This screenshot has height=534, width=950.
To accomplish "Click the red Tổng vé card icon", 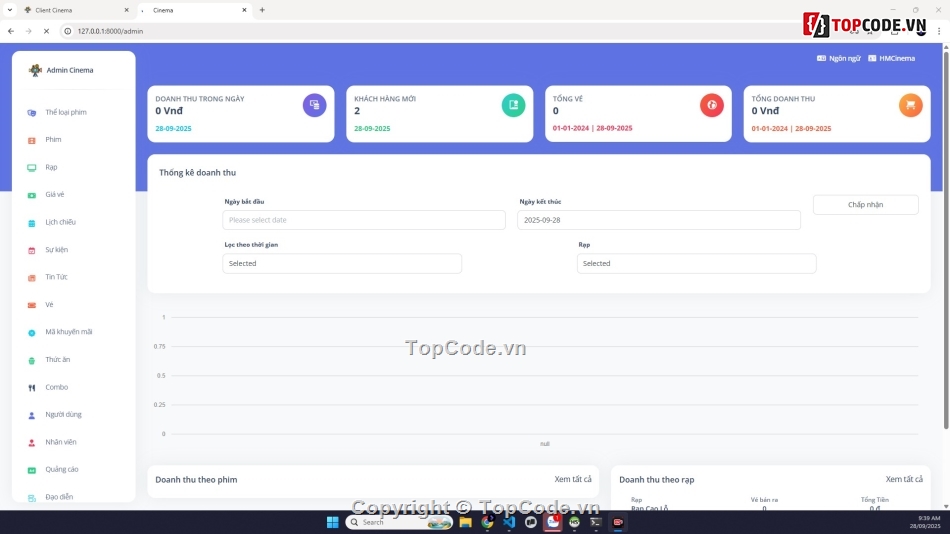I will point(711,105).
